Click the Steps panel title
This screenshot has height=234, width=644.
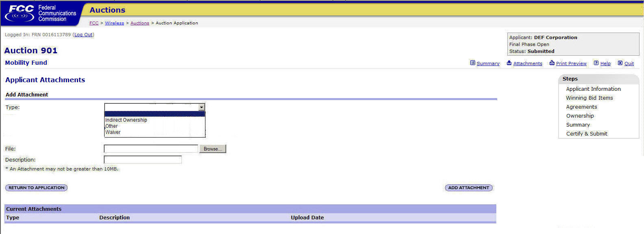click(x=570, y=79)
